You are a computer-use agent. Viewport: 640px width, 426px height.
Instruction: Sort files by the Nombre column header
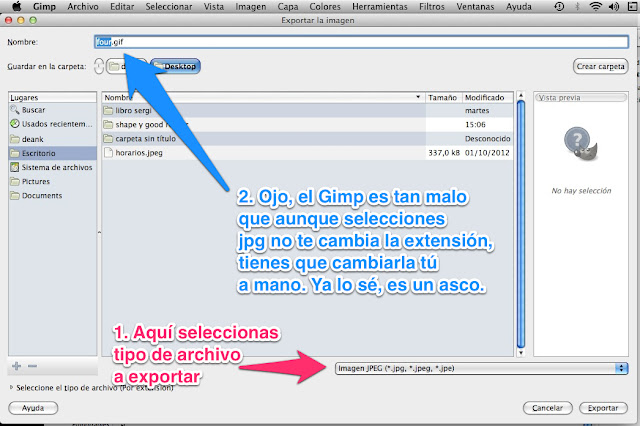coord(263,98)
